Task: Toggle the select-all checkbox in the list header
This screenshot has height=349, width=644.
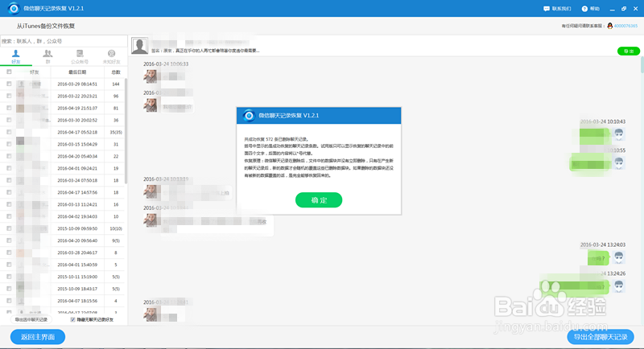Action: coord(9,72)
